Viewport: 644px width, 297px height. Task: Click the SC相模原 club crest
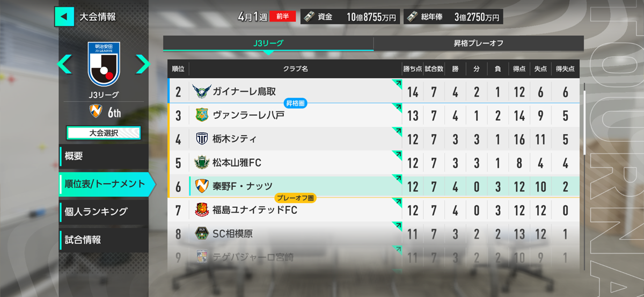tap(202, 234)
